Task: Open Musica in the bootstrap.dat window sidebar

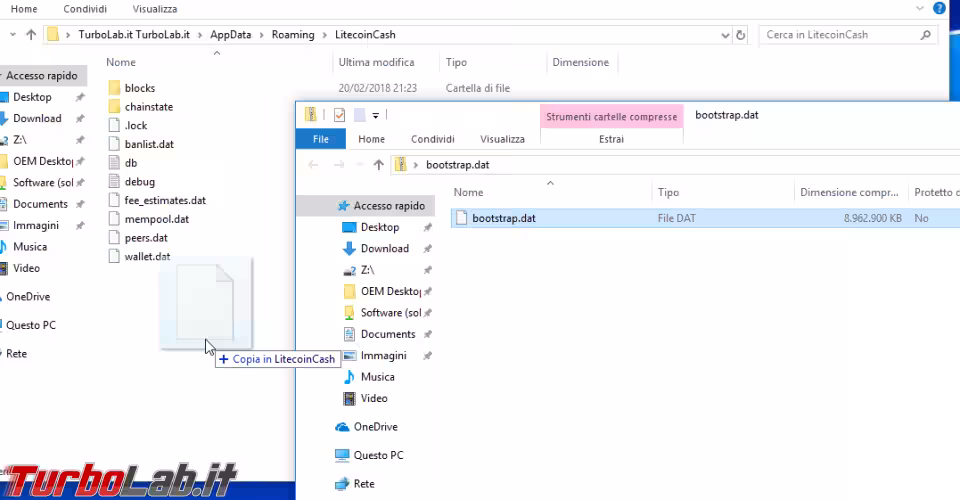Action: [x=377, y=377]
